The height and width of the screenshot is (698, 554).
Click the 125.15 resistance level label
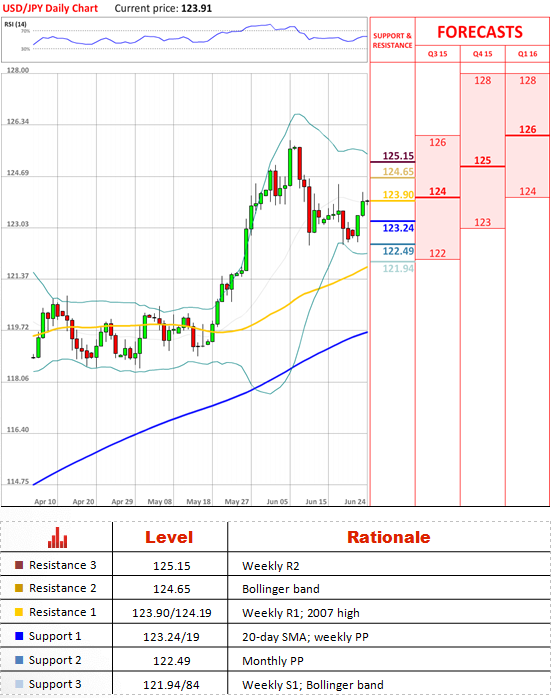tap(398, 156)
